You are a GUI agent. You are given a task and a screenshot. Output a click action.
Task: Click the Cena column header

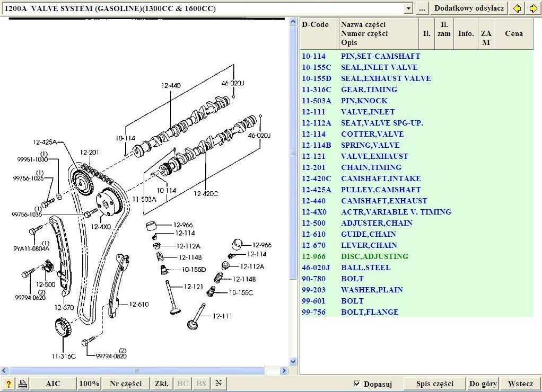pyautogui.click(x=513, y=33)
